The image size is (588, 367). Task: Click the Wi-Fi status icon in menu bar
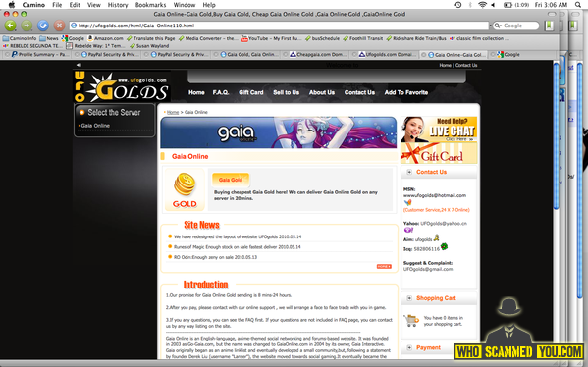coord(482,5)
